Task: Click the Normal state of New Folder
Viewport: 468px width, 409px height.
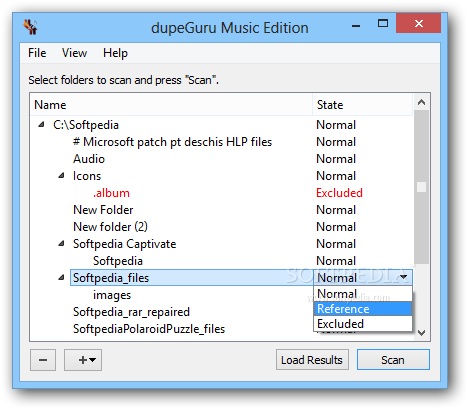Action: pos(336,210)
